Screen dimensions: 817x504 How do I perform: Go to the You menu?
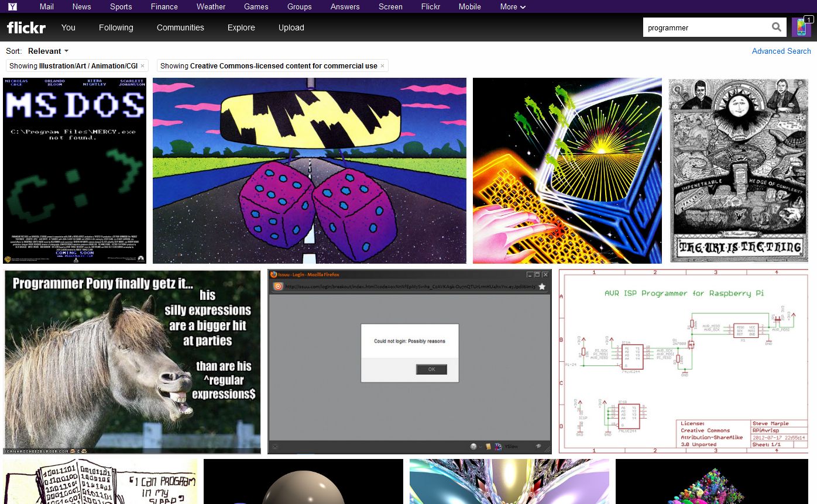pos(68,27)
